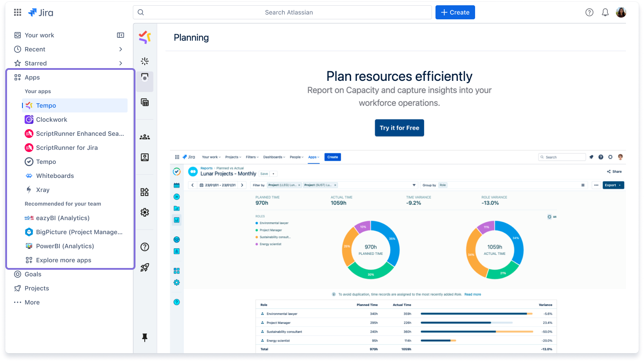Expand the Recent chevron
The image size is (644, 362).
121,49
